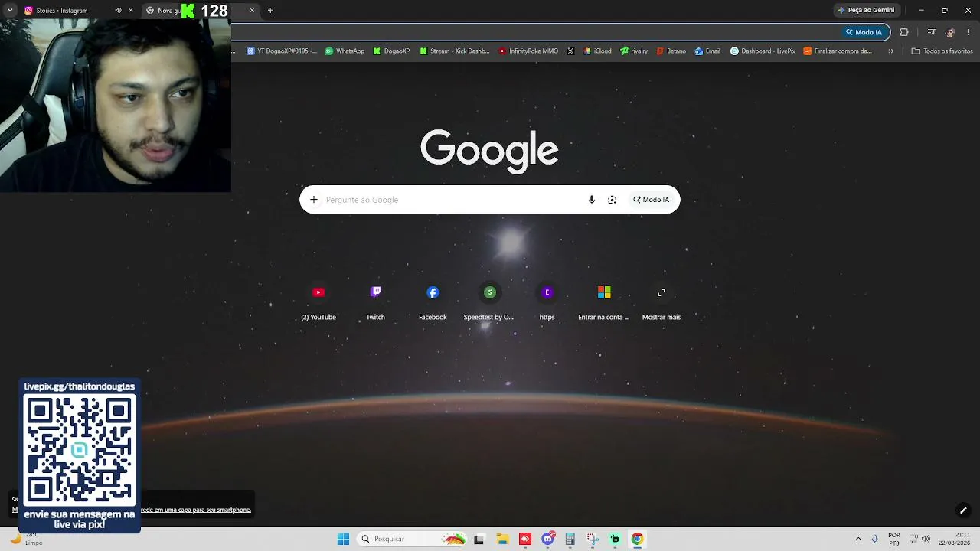Viewport: 980px width, 551px height.
Task: Open the green app on taskbar
Action: pos(615,539)
